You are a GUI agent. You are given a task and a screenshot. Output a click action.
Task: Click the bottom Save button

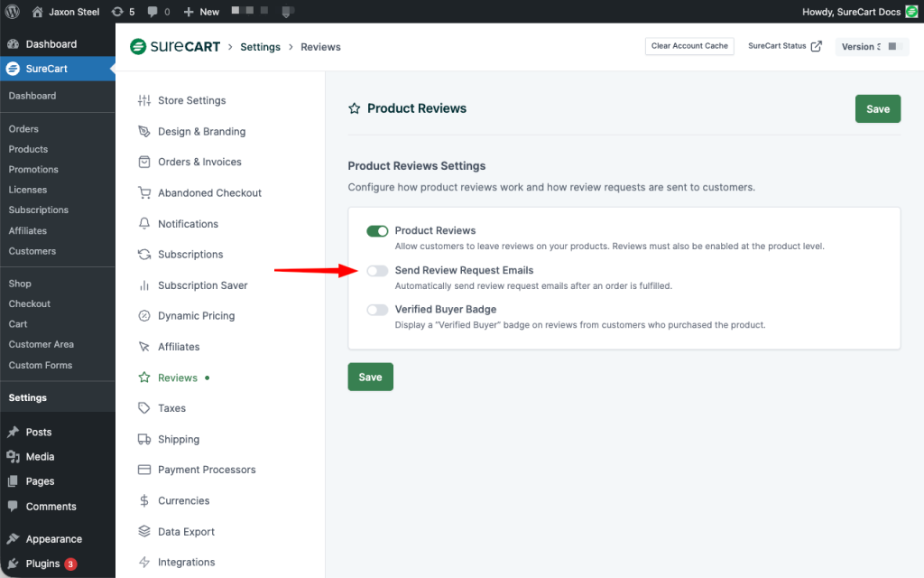click(370, 378)
